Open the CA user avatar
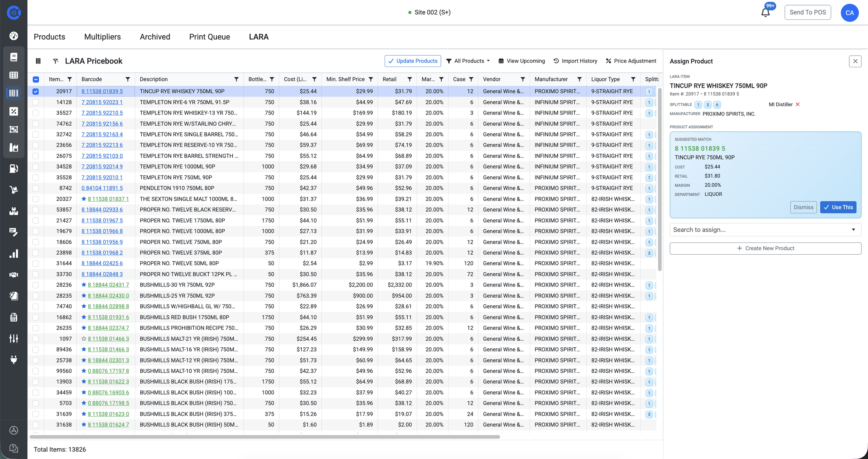This screenshot has width=868, height=459. (849, 13)
